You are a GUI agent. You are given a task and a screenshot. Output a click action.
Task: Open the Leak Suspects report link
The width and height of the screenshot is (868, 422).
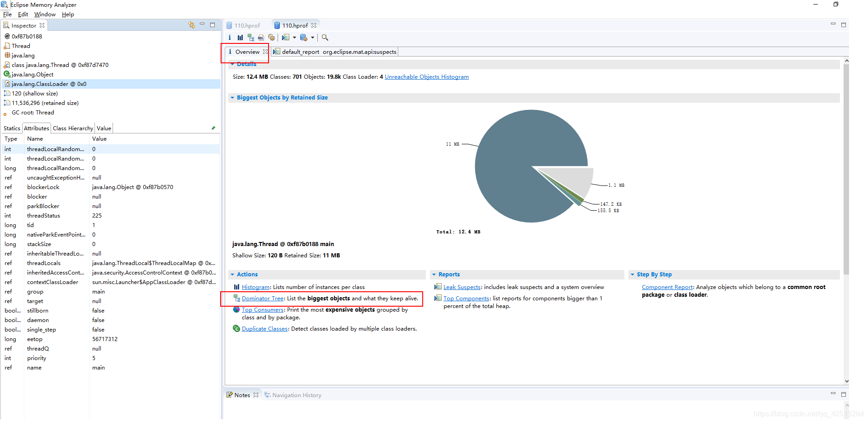coord(462,287)
